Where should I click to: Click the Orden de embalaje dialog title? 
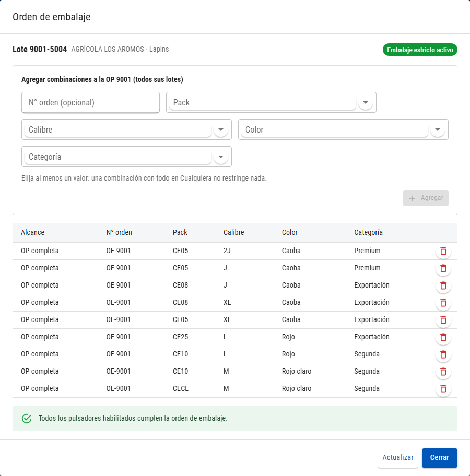pos(52,17)
